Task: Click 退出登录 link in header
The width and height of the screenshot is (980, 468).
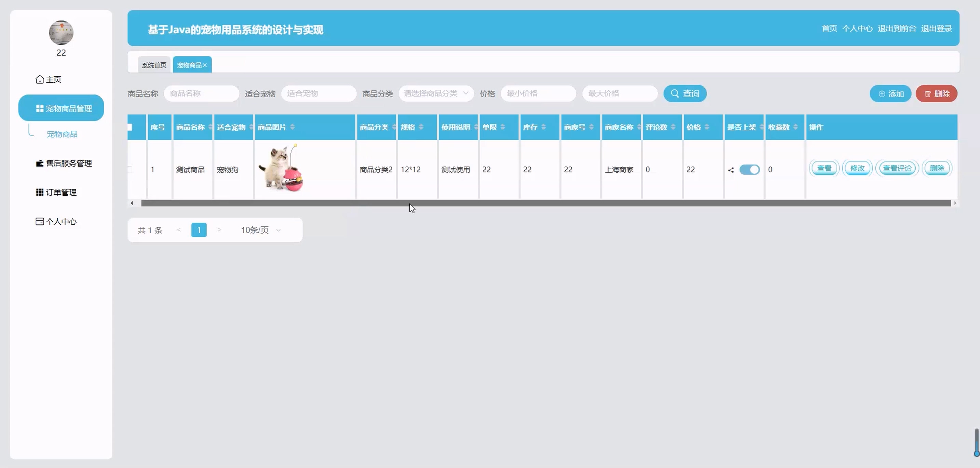Action: pyautogui.click(x=936, y=28)
